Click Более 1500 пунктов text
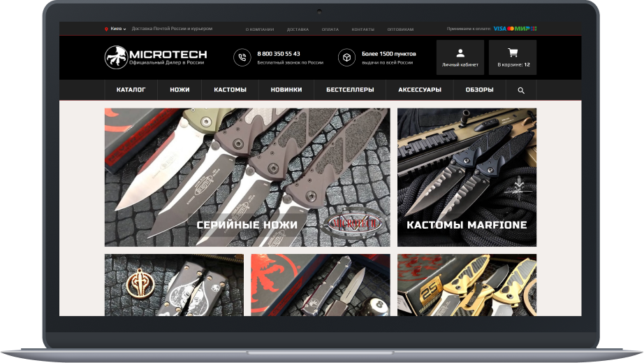This screenshot has height=363, width=644. (388, 54)
